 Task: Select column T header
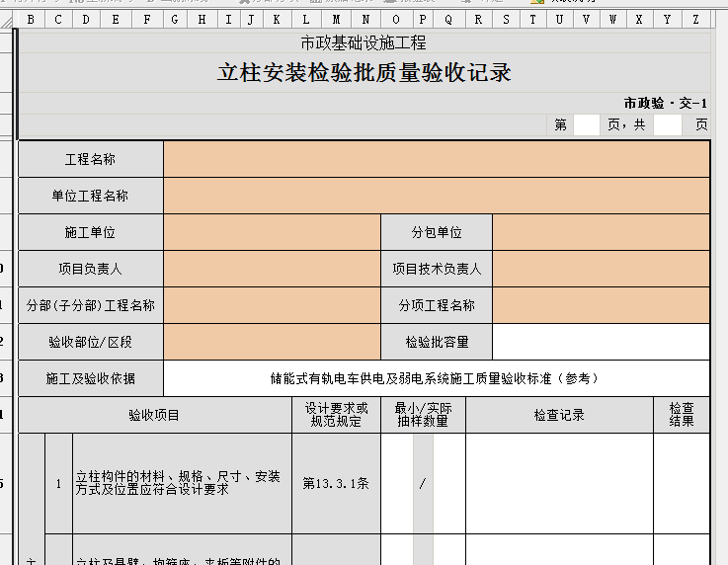pos(532,20)
